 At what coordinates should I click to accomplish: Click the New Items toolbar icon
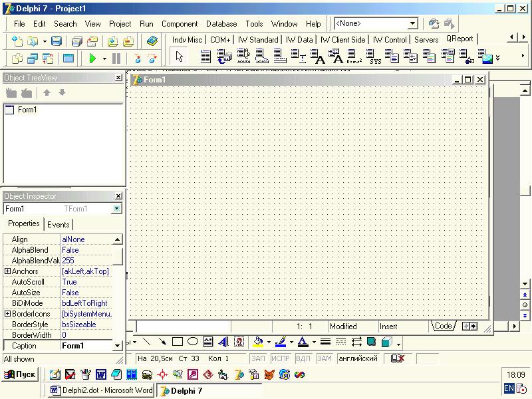pyautogui.click(x=17, y=41)
